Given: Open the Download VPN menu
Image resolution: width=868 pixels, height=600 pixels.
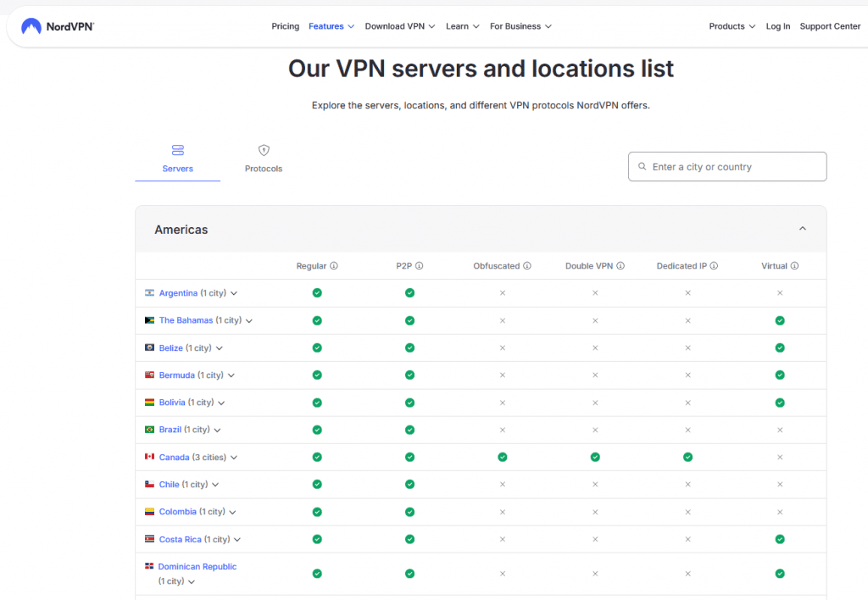Looking at the screenshot, I should point(399,26).
